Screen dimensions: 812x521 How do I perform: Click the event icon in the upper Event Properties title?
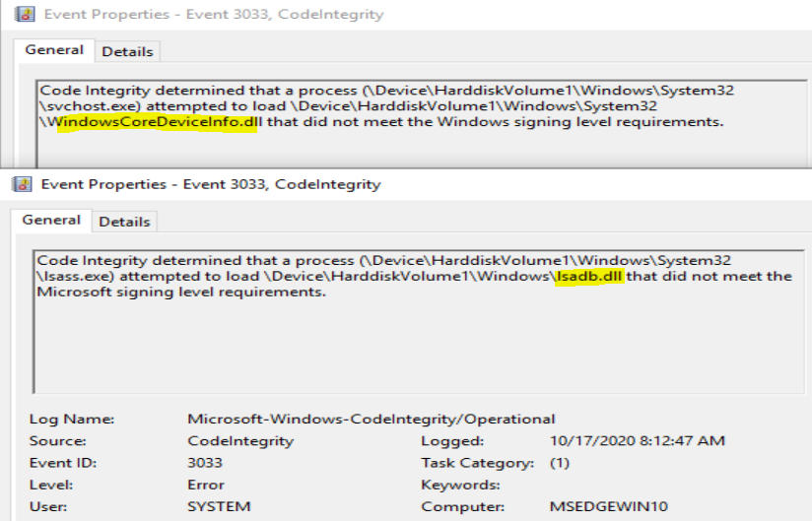point(25,14)
